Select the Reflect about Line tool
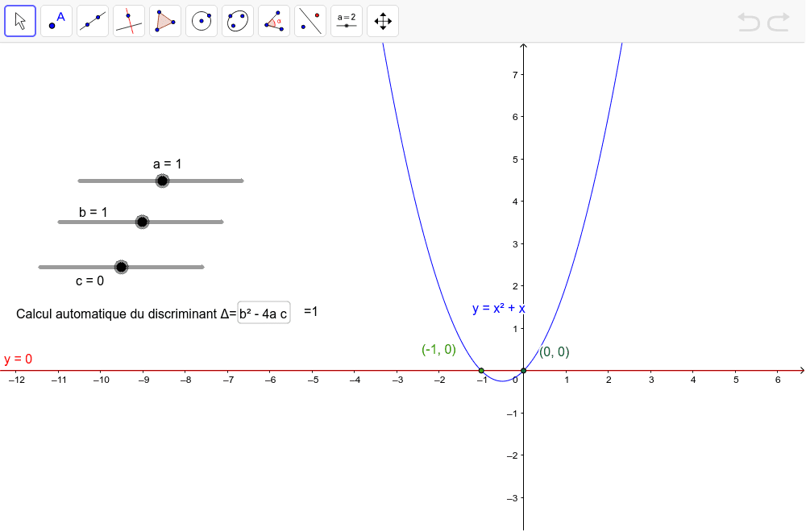 click(310, 21)
